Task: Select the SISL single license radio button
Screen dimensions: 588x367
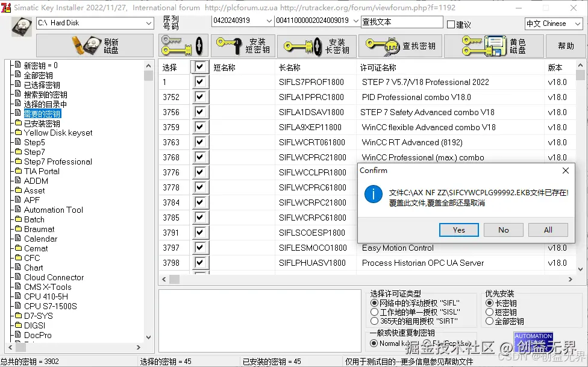Action: point(374,312)
